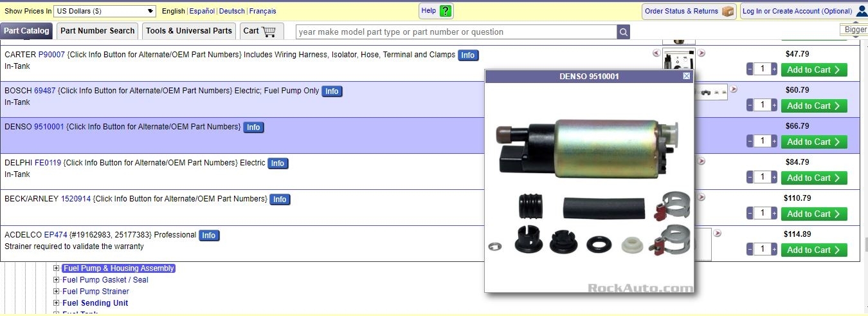
Task: Open part number link 69487
Action: [45, 91]
